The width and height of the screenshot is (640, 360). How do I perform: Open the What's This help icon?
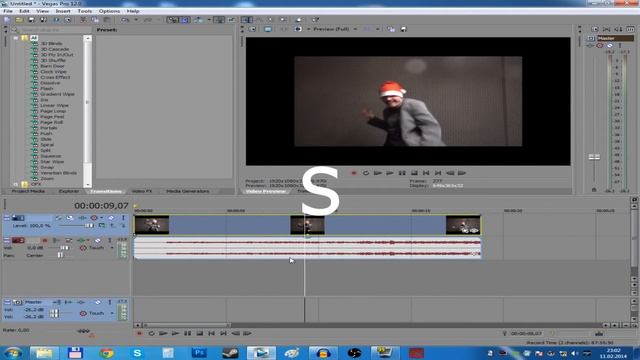[316, 20]
